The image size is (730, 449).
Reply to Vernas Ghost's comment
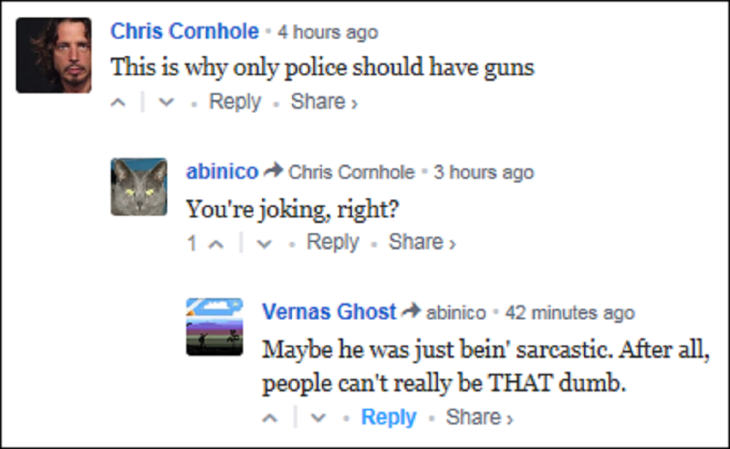coord(388,417)
